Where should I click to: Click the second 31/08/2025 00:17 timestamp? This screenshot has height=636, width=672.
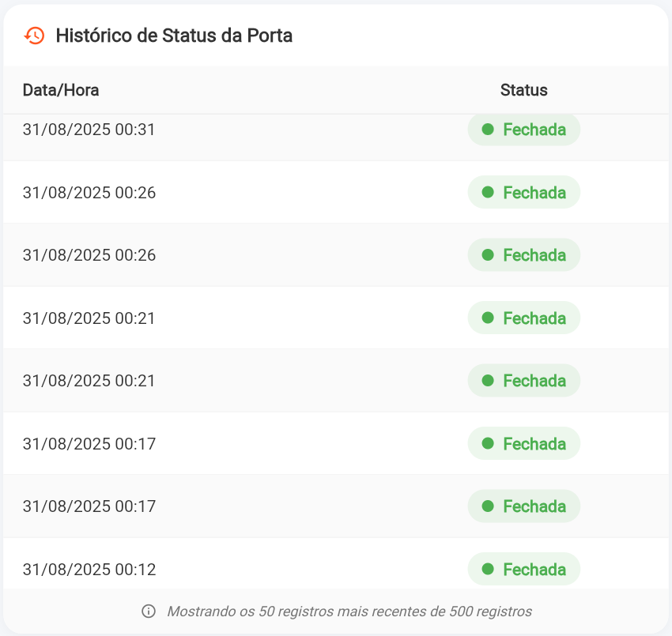89,506
